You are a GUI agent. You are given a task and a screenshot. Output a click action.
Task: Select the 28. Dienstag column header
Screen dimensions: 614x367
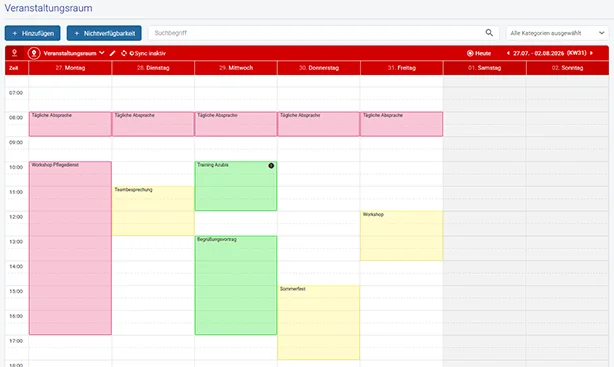(x=153, y=68)
